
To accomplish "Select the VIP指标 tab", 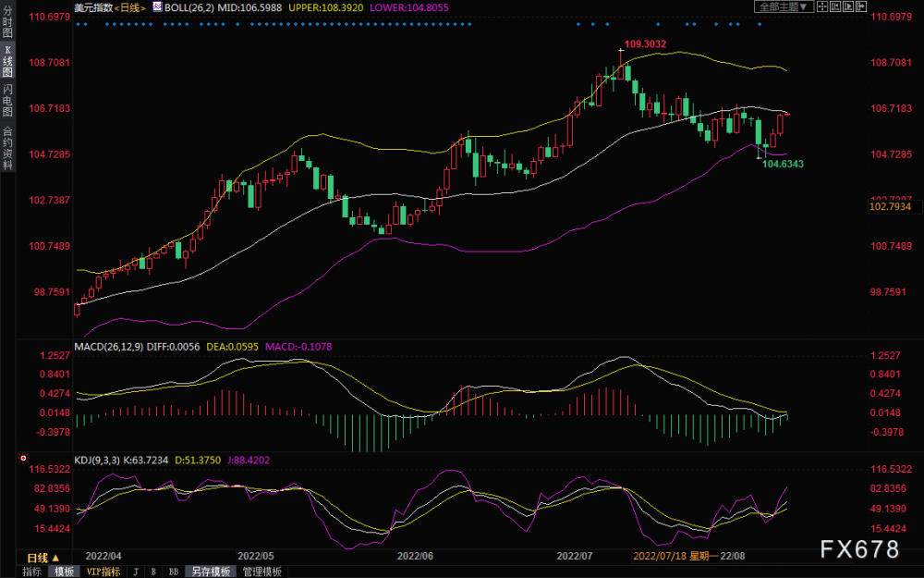I will [103, 572].
